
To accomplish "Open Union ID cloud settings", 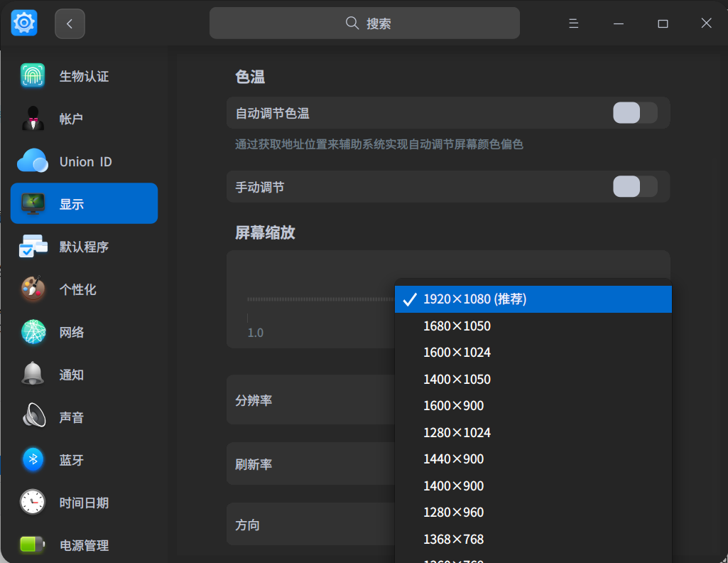I will pos(84,161).
